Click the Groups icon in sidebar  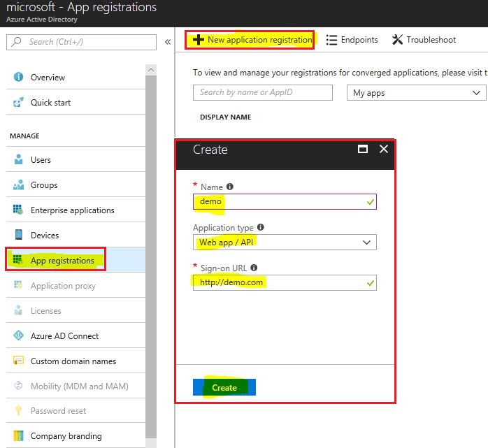19,185
